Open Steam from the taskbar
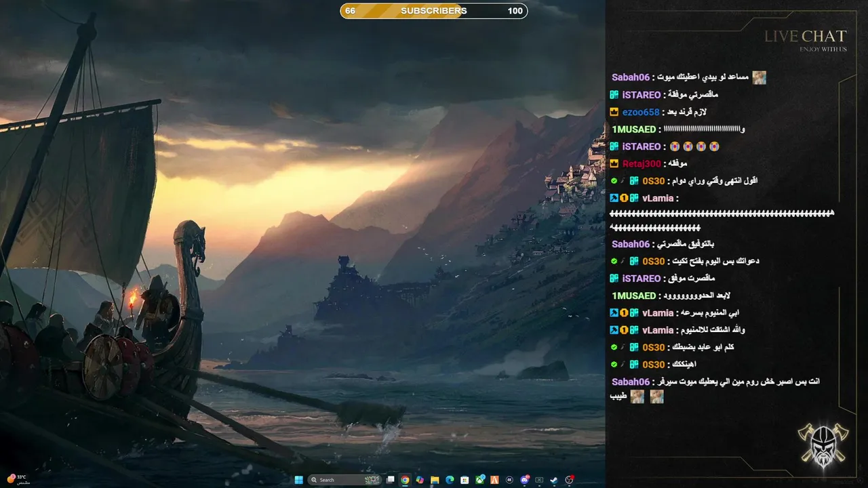The image size is (868, 488). click(x=554, y=480)
